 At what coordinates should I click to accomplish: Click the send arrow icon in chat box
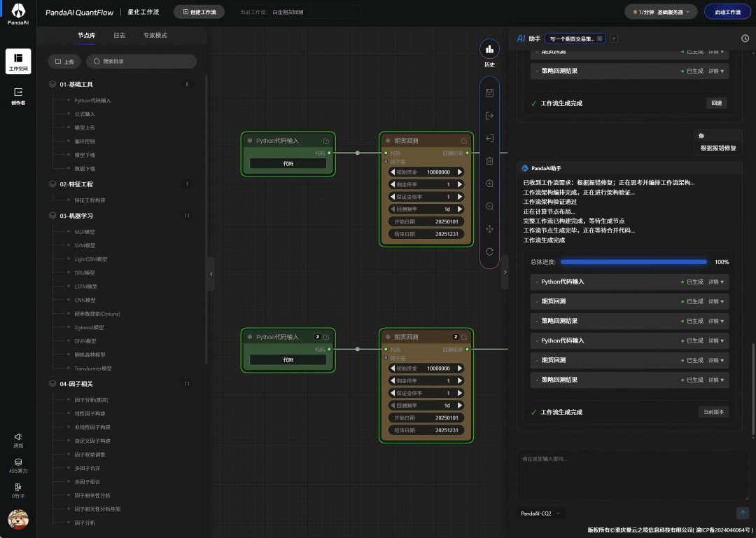[743, 513]
